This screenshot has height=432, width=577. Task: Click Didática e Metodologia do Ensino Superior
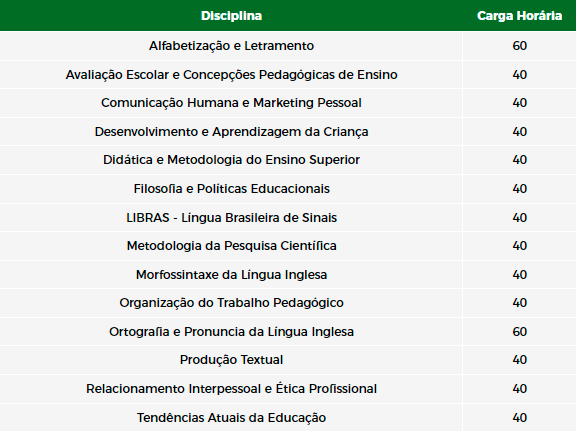pyautogui.click(x=231, y=160)
